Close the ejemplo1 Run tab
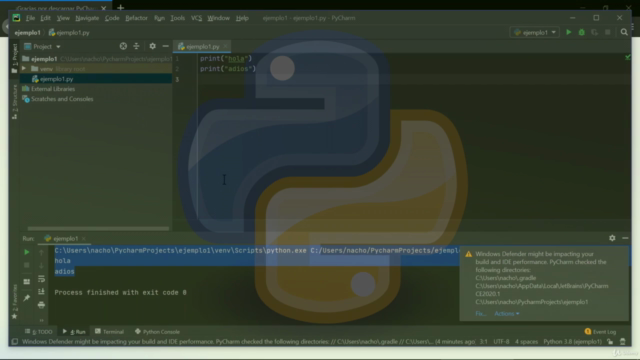 [83, 238]
